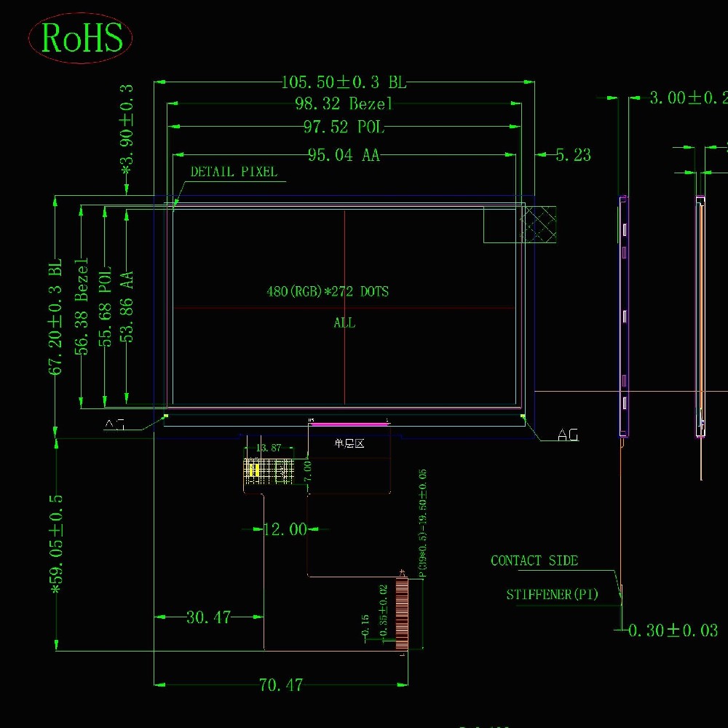Click the "单层区" label on the FPC
Image resolution: width=728 pixels, height=728 pixels.
[x=349, y=443]
